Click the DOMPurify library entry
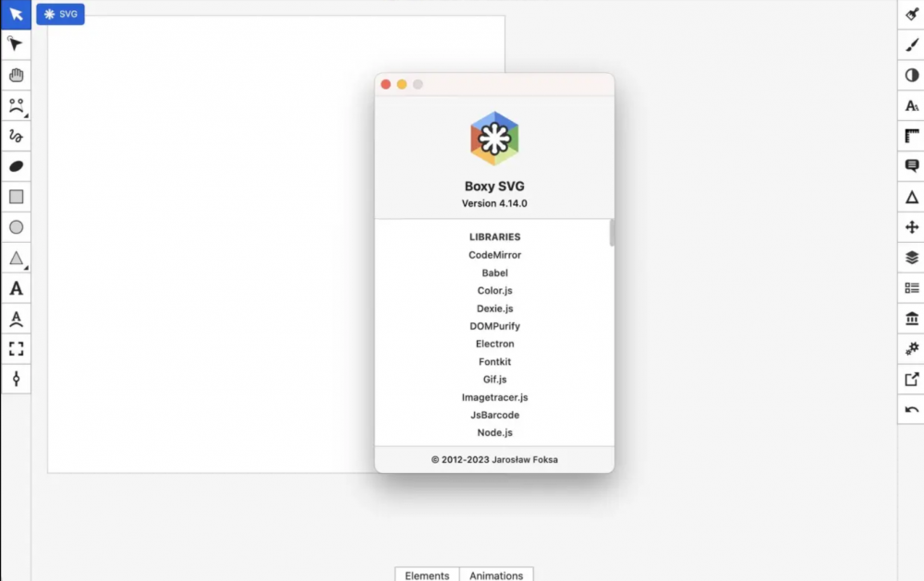Viewport: 924px width, 581px height. 494,326
